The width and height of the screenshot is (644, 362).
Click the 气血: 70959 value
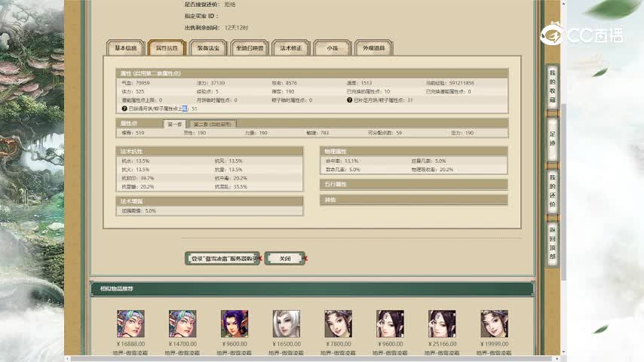click(136, 83)
